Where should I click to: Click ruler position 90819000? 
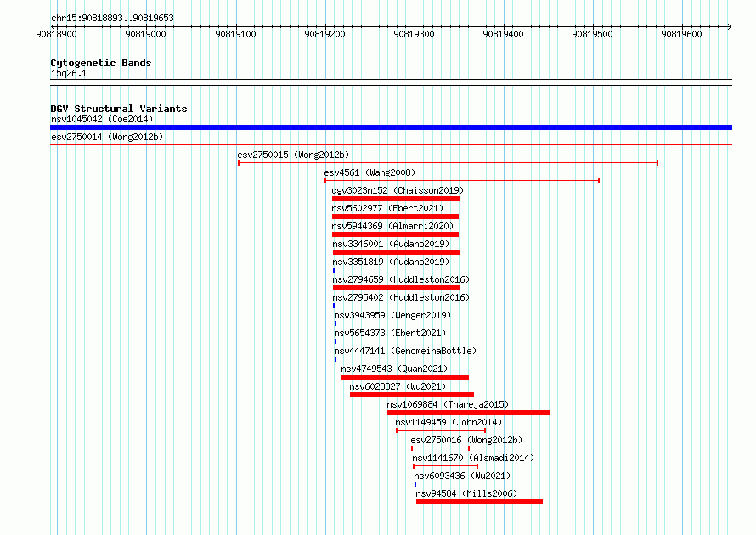click(x=145, y=34)
